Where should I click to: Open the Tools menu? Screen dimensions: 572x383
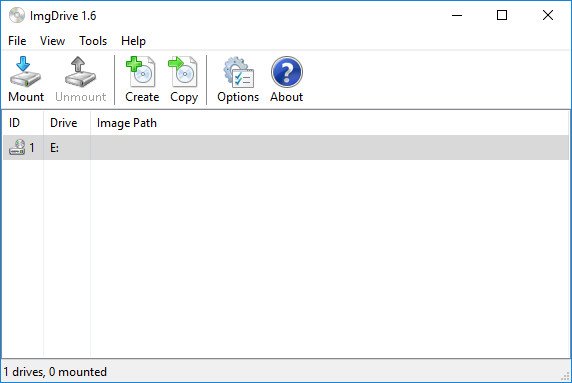point(93,41)
